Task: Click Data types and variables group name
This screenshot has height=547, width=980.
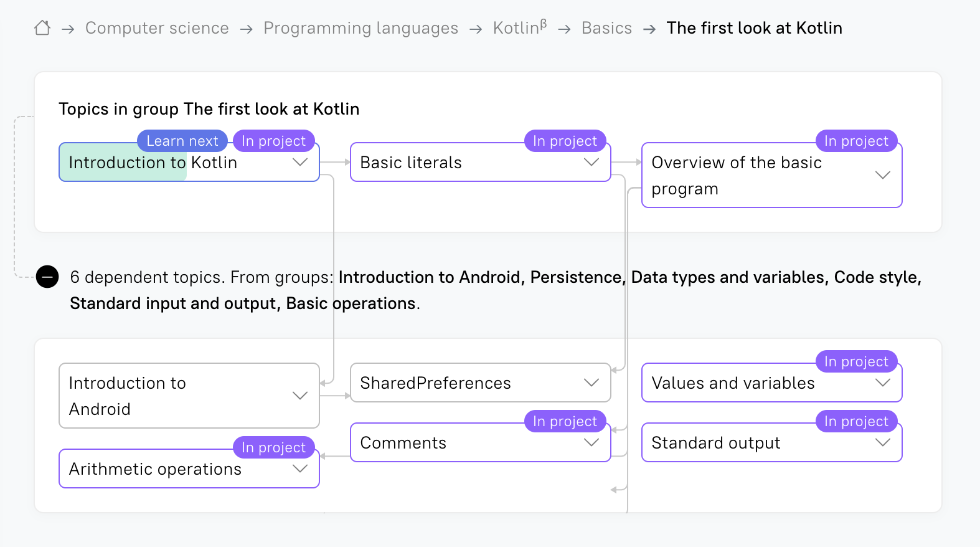Action: tap(728, 277)
